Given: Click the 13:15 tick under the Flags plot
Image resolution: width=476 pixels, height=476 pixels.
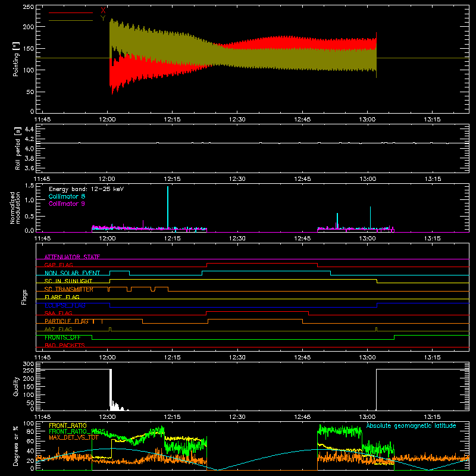Looking at the screenshot, I should 433,358.
